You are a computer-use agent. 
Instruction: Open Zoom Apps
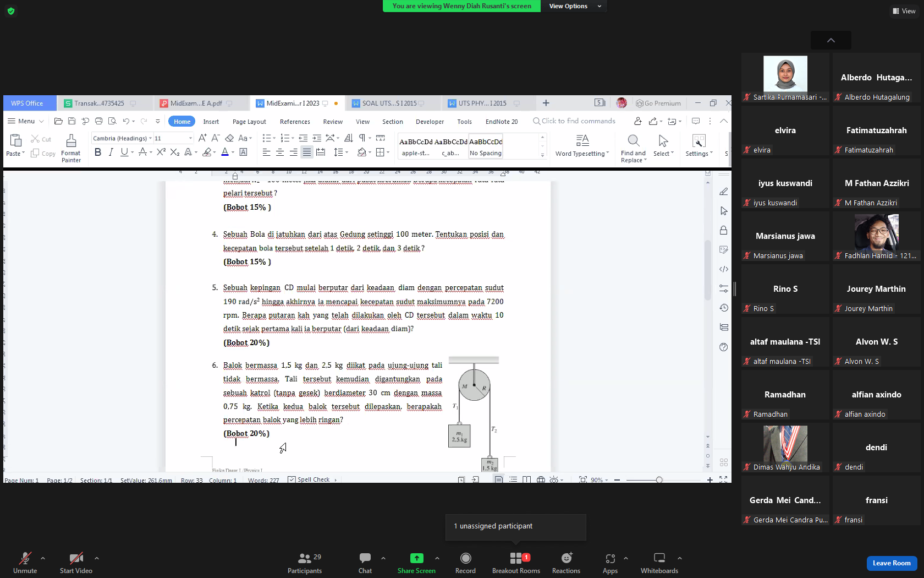[610, 563]
